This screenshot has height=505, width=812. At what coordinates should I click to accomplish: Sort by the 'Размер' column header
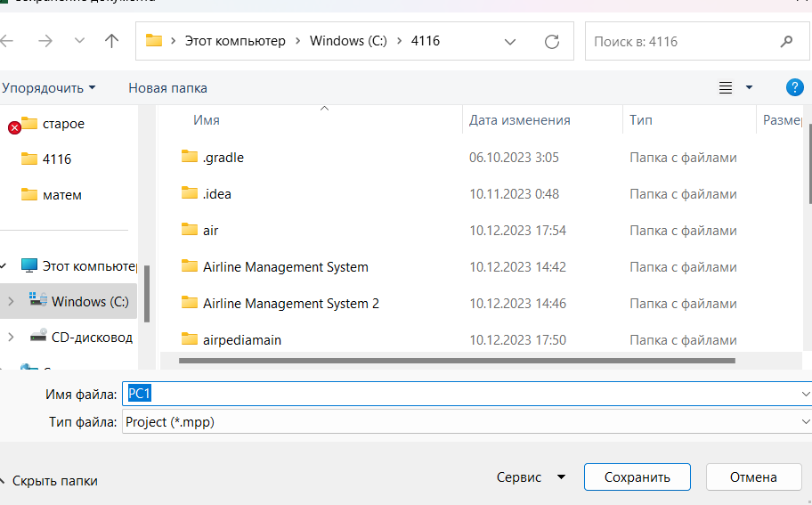[x=782, y=120]
